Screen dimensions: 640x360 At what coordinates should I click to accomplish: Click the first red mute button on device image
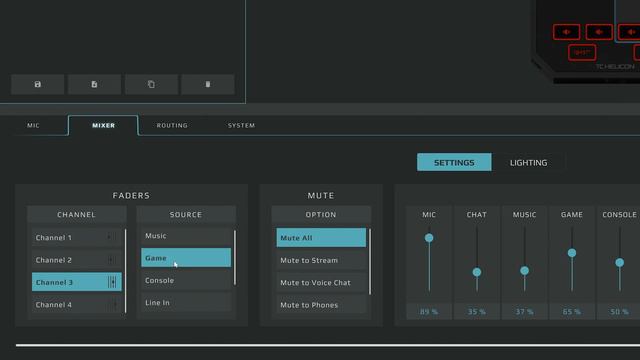[x=567, y=32]
